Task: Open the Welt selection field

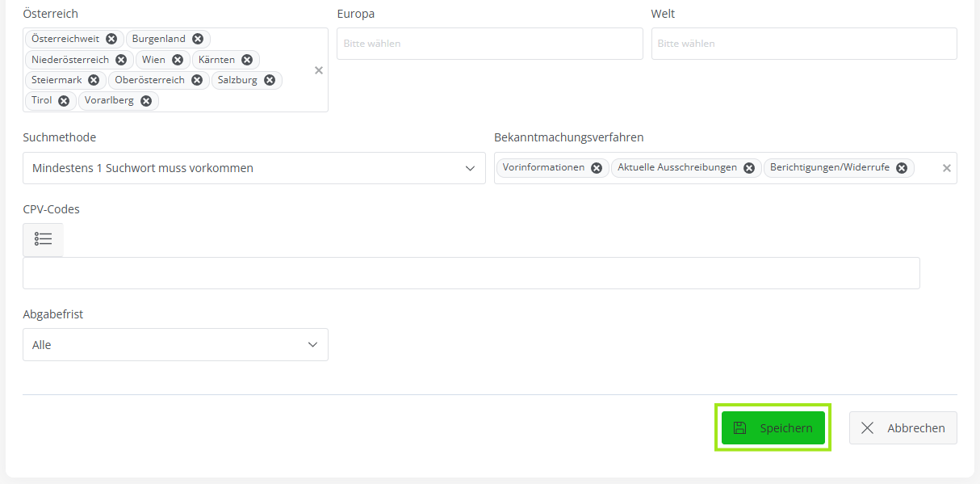Action: click(x=803, y=44)
